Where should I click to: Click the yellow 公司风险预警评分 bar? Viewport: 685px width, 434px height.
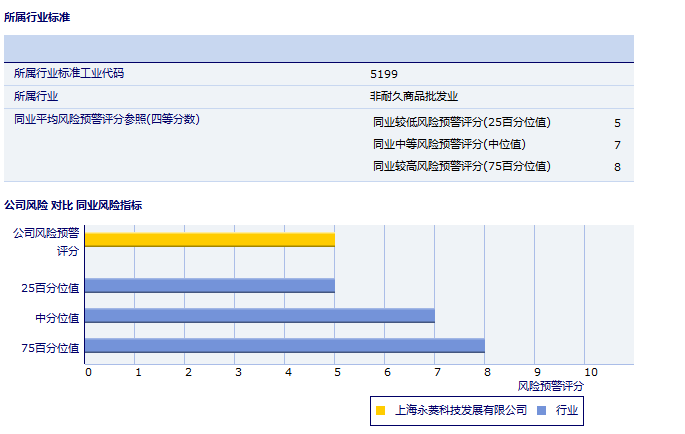coord(209,239)
